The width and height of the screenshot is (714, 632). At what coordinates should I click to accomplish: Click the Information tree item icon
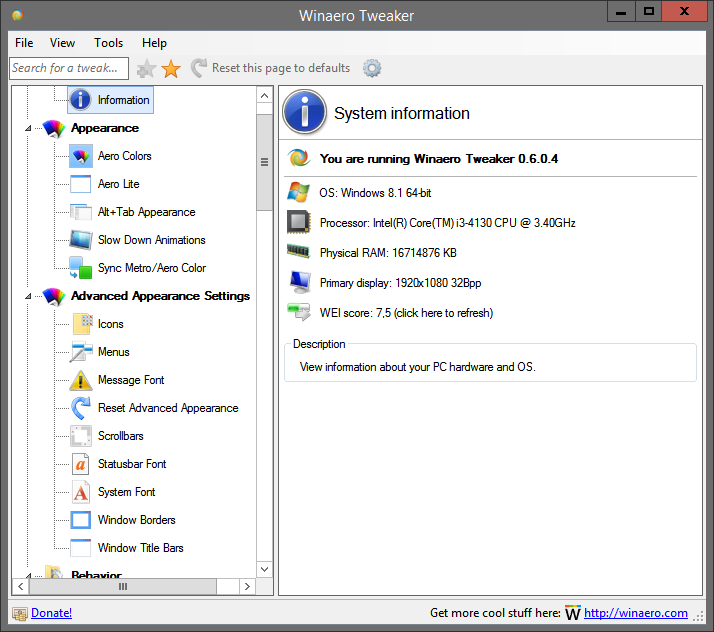pyautogui.click(x=80, y=100)
